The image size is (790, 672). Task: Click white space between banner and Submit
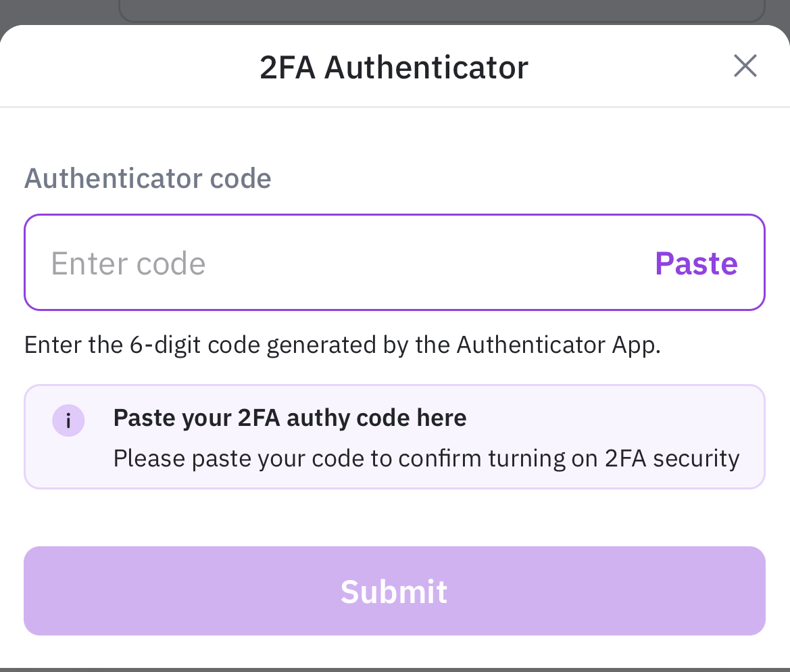395,517
